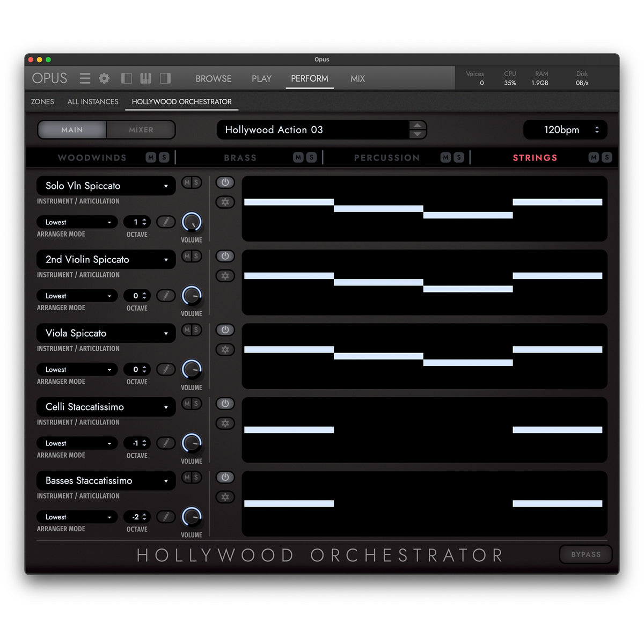
Task: Open arranger mode dropdown for Solo Vln Spiccato
Action: coord(77,222)
